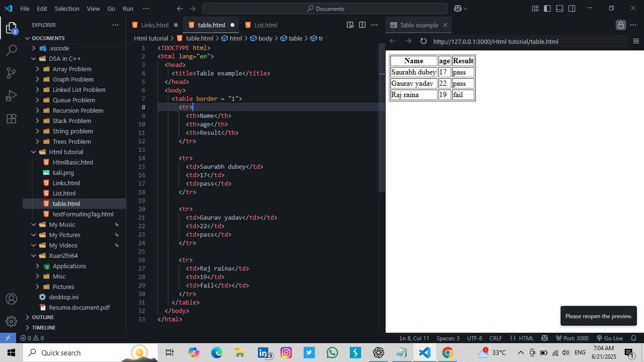644x362 pixels.
Task: Open textFormatingTag.html in the explorer
Action: pyautogui.click(x=83, y=214)
